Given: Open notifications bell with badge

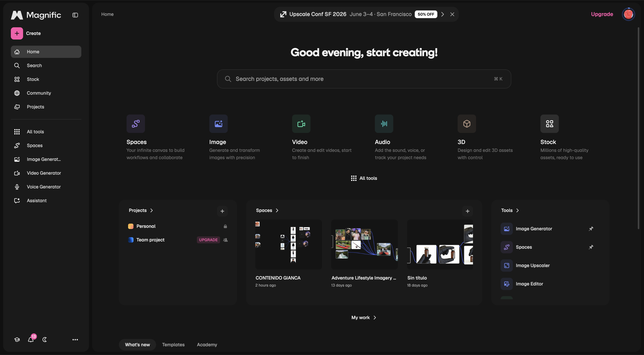Looking at the screenshot, I should point(31,339).
